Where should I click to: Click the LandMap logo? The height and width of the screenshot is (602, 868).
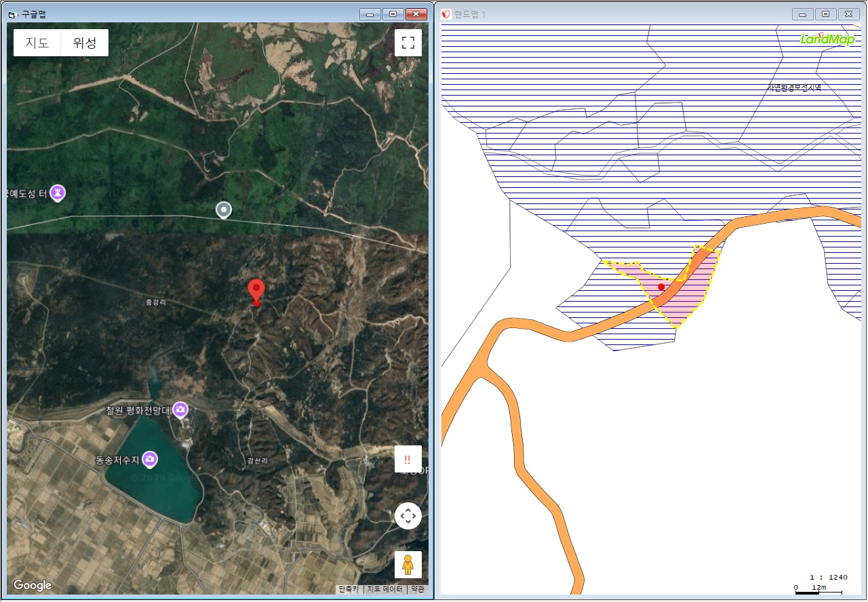point(827,39)
